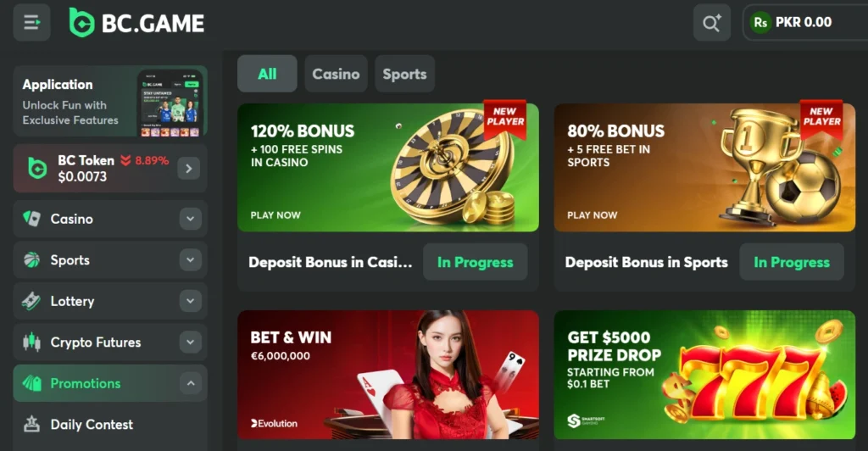This screenshot has height=451, width=868.
Task: Select the All promotions tab
Action: (x=267, y=74)
